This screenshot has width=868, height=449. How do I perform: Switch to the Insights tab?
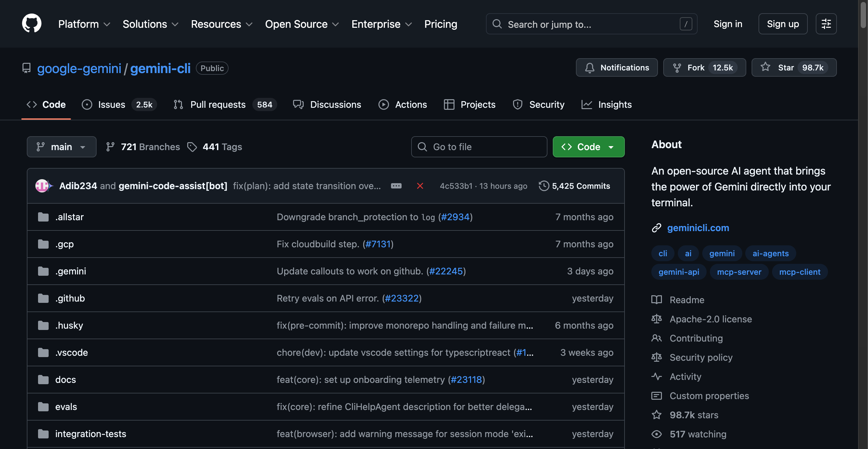pyautogui.click(x=607, y=104)
